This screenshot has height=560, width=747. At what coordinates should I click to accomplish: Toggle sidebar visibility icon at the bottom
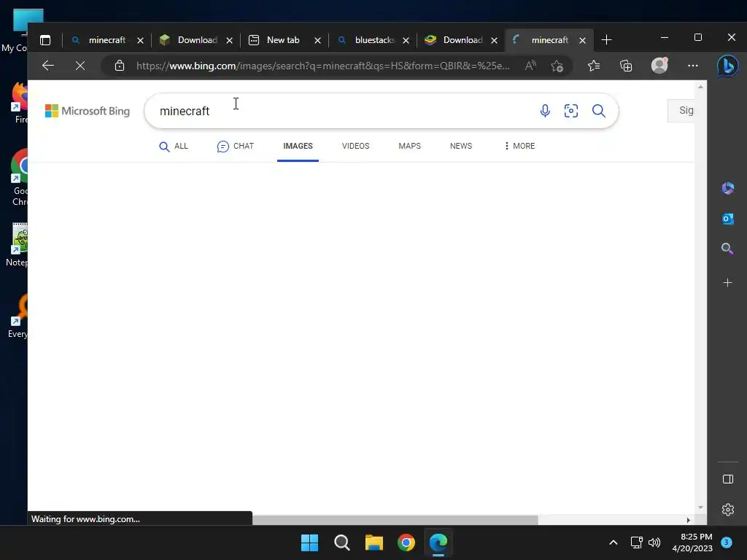pyautogui.click(x=727, y=479)
